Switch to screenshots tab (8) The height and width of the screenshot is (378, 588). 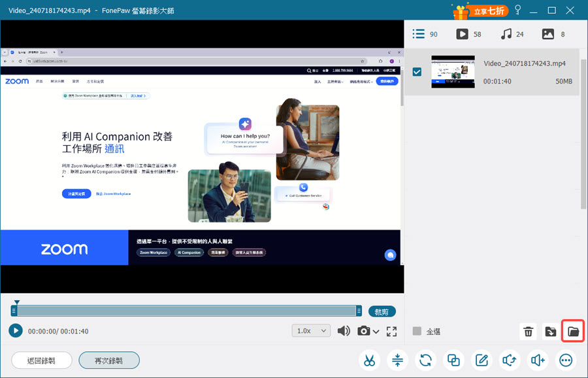coord(553,34)
